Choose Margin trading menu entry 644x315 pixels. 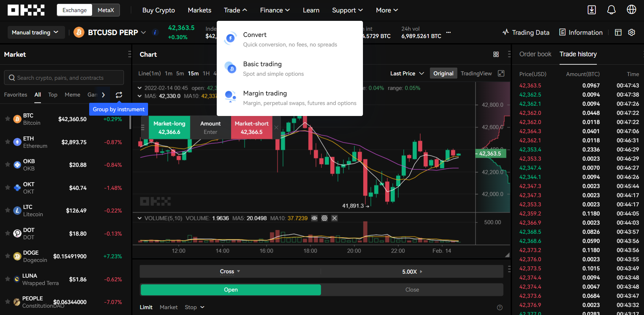[x=290, y=98]
